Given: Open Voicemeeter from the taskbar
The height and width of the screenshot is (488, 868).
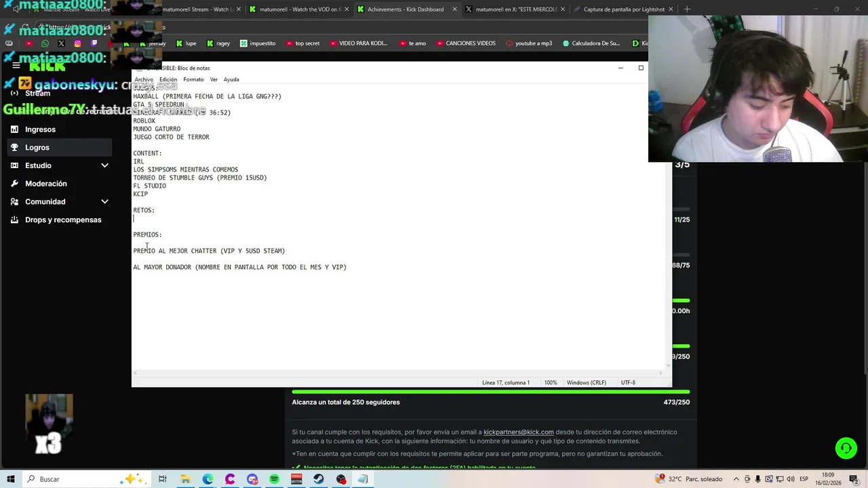Looking at the screenshot, I should coord(296,479).
